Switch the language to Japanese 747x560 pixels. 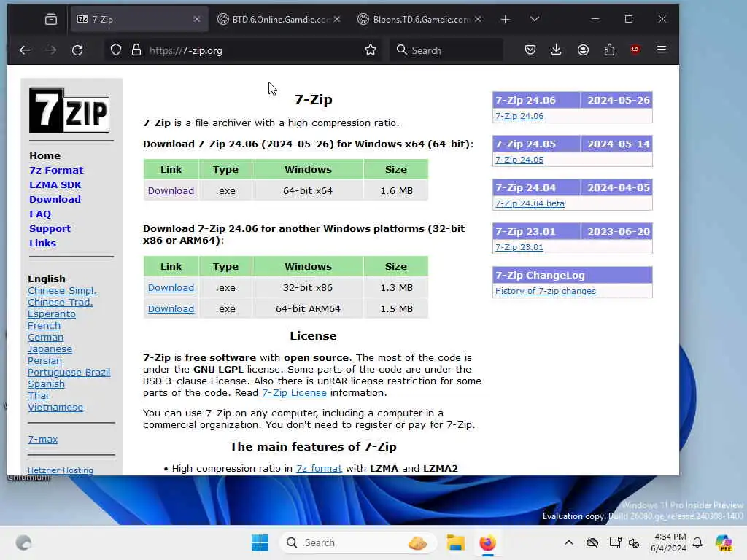pyautogui.click(x=50, y=349)
